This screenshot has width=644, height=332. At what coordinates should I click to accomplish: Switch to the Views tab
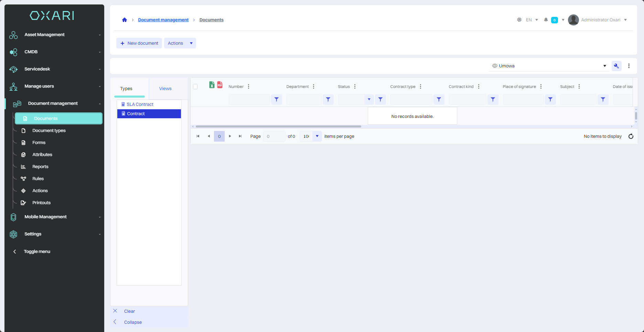[x=165, y=89]
